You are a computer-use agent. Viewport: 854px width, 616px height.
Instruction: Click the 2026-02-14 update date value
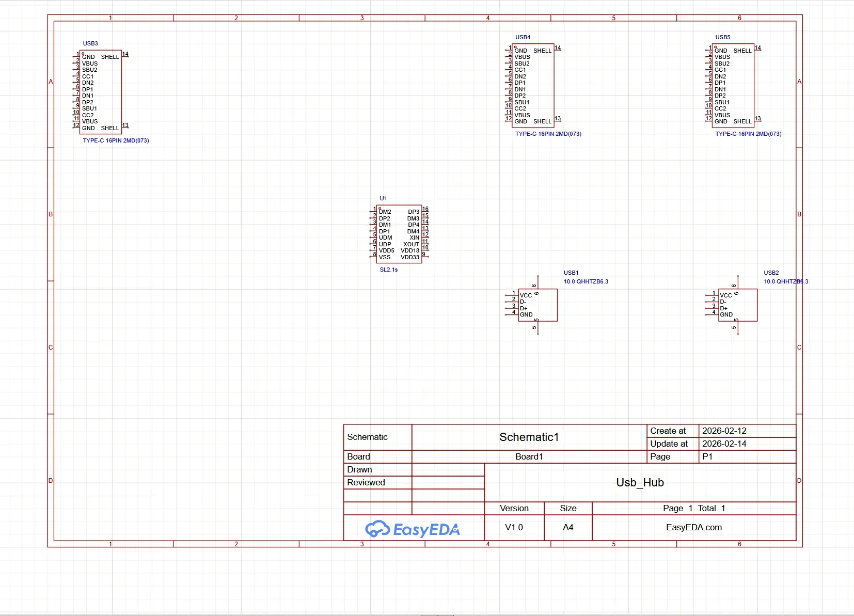click(724, 444)
